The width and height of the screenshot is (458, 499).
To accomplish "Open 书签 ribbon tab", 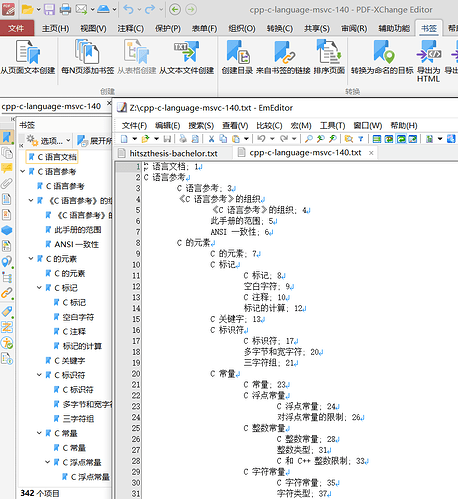I will tap(429, 29).
